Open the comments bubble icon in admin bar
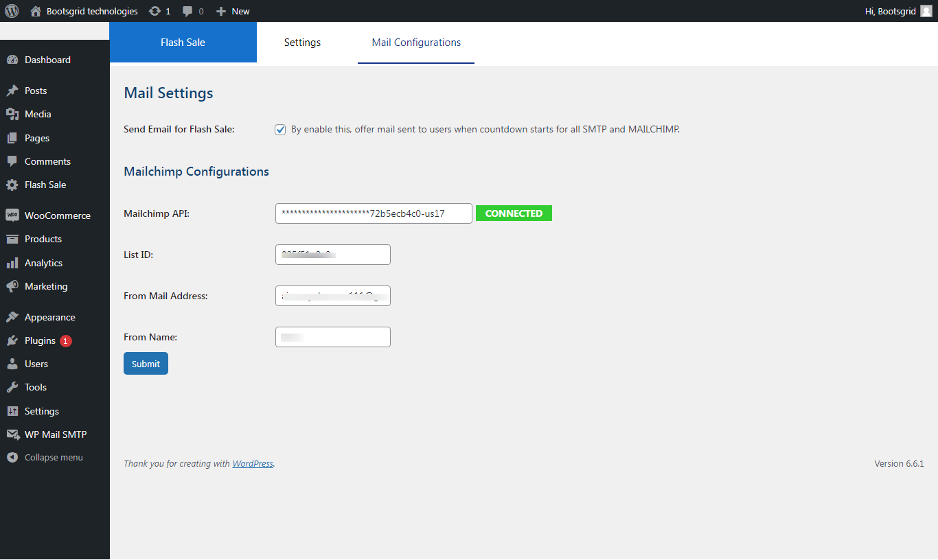The width and height of the screenshot is (938, 560). pyautogui.click(x=187, y=11)
